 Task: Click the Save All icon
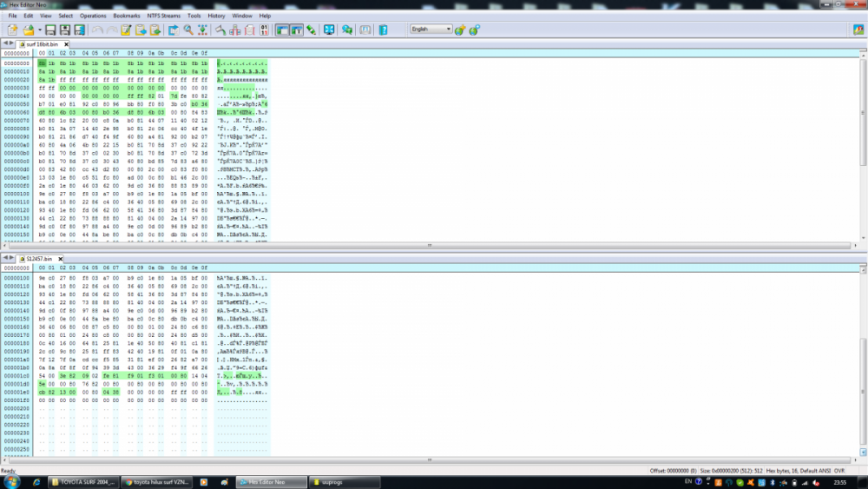coord(79,30)
